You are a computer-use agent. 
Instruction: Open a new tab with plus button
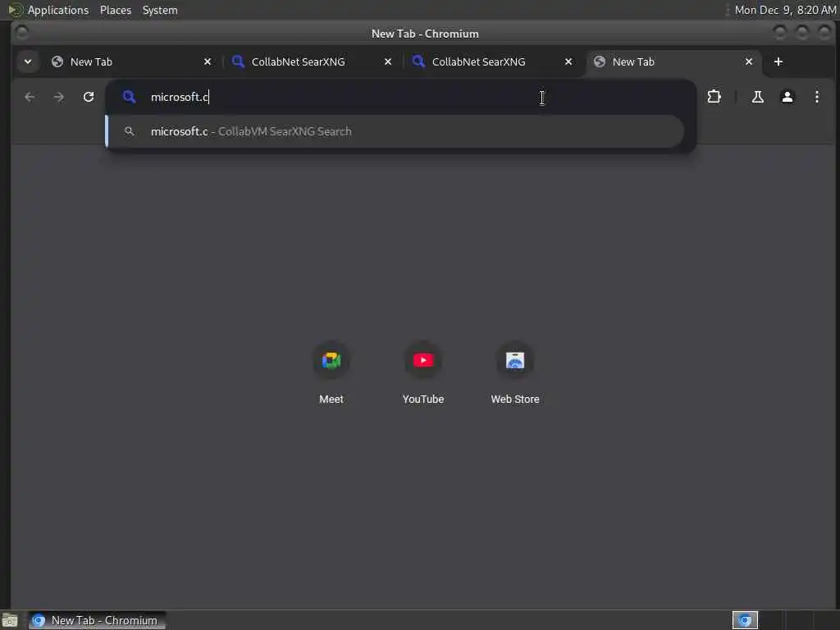click(x=778, y=62)
